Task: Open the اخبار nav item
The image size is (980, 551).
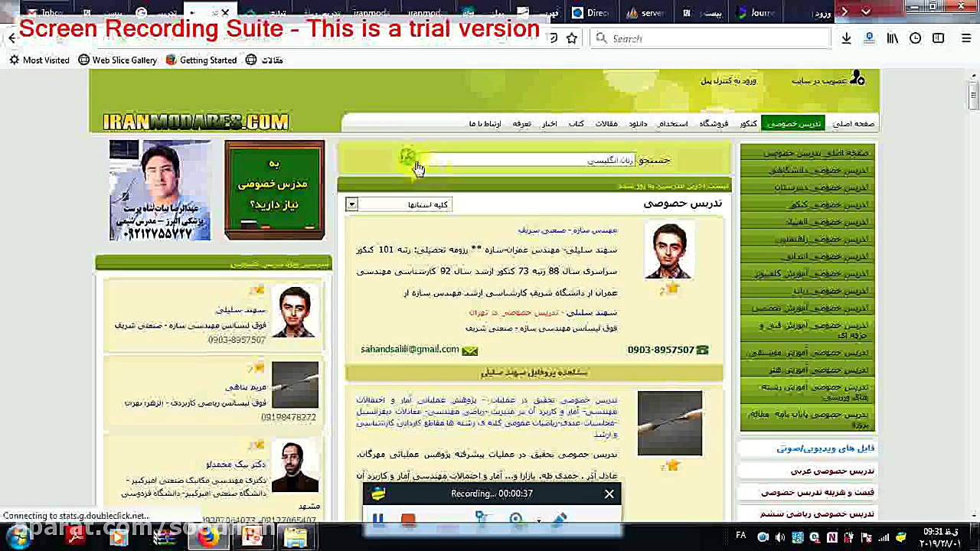Action: pos(549,123)
